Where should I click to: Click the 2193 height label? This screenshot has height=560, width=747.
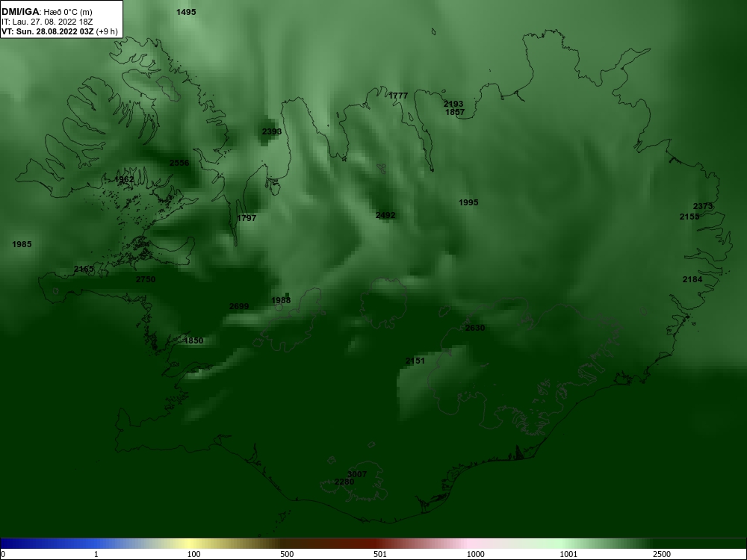point(453,104)
